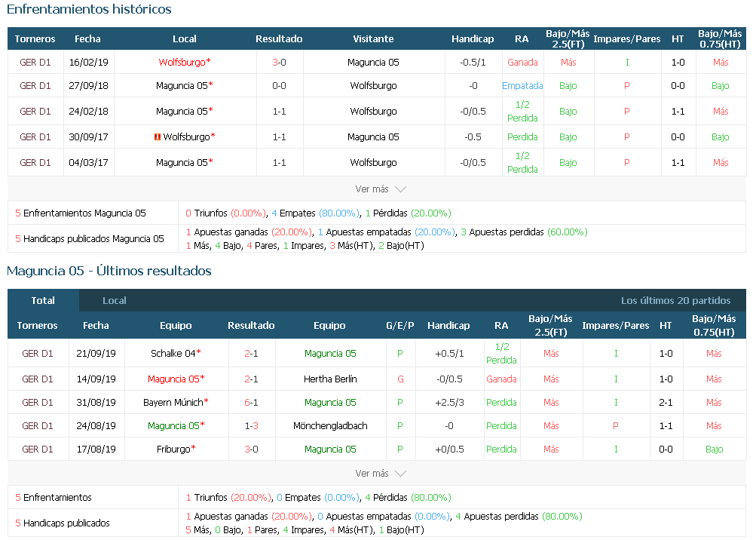
Task: Open Los últimos 20 partidos selector
Action: tap(675, 301)
